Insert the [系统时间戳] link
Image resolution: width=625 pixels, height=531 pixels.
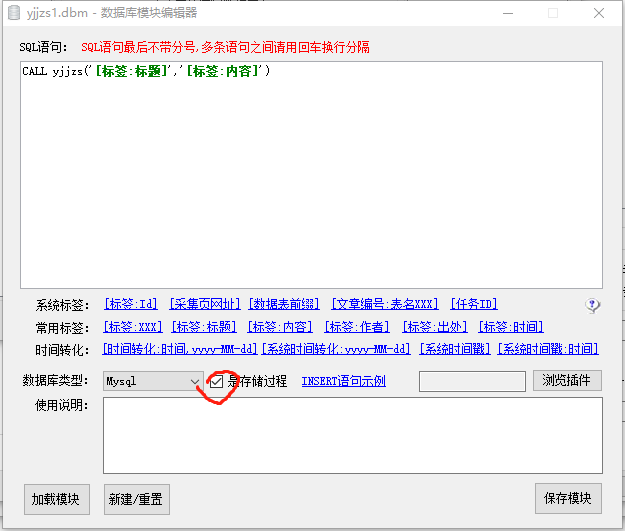(455, 349)
